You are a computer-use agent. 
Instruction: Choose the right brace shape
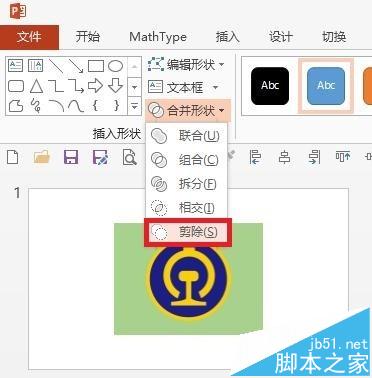[x=116, y=106]
